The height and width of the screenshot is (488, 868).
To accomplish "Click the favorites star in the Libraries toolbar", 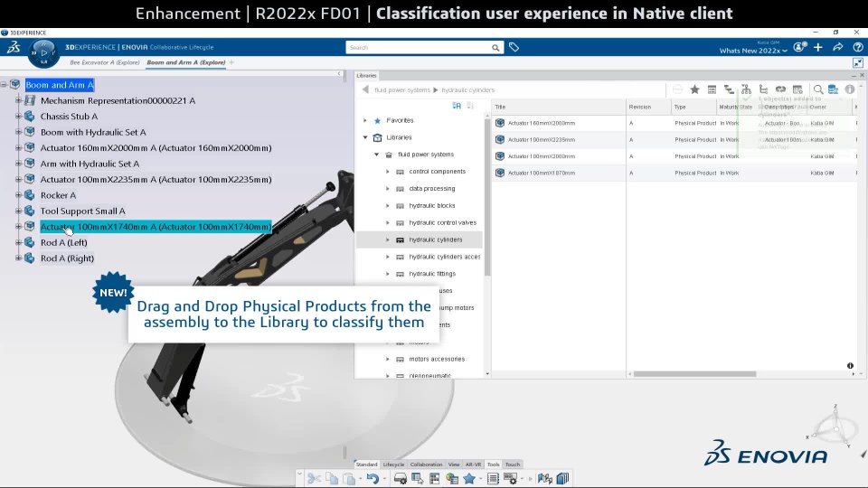I will point(694,89).
